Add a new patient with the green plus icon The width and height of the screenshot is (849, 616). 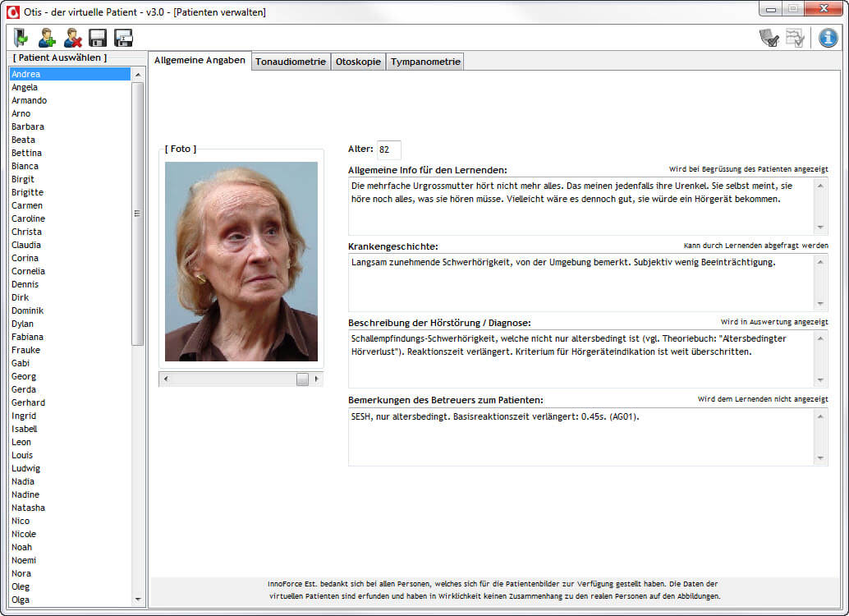point(47,37)
